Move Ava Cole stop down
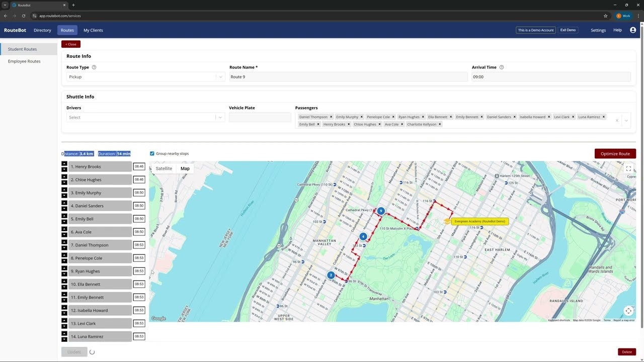The image size is (644, 362). (64, 235)
